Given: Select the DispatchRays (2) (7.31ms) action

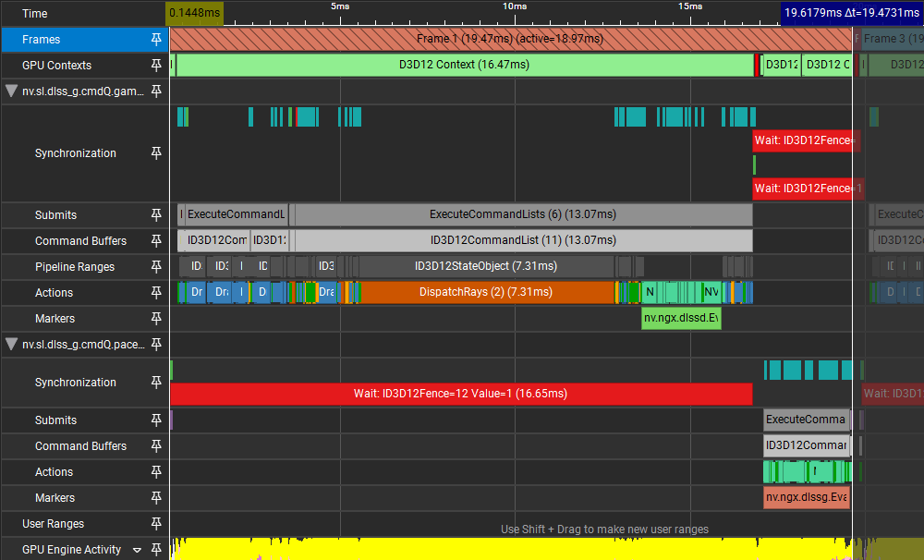Looking at the screenshot, I should (x=486, y=292).
